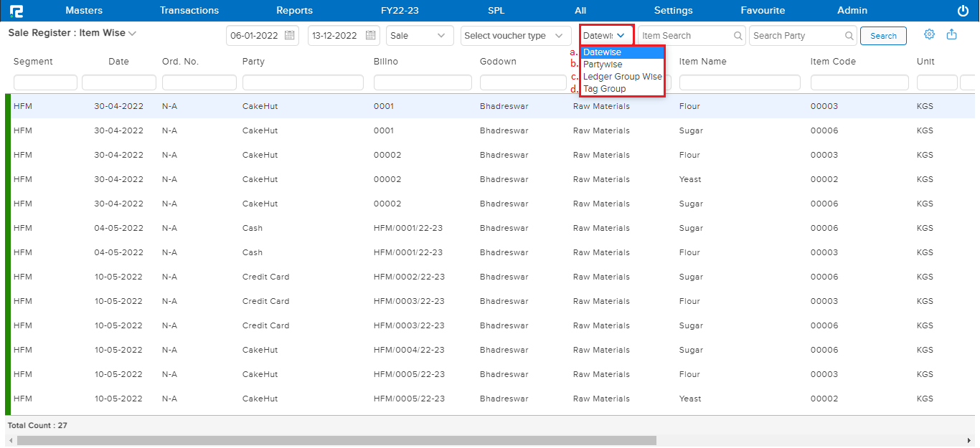Open the Transactions menu
980x448 pixels.
click(189, 11)
